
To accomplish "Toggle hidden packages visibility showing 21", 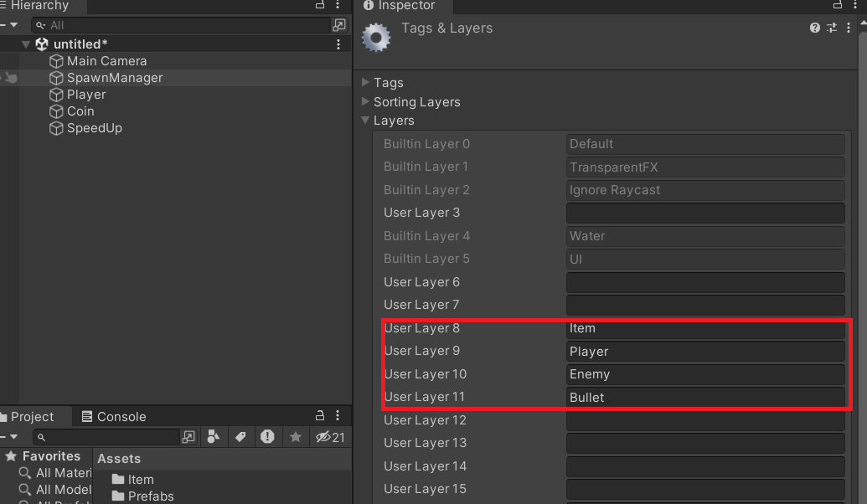I will (330, 438).
